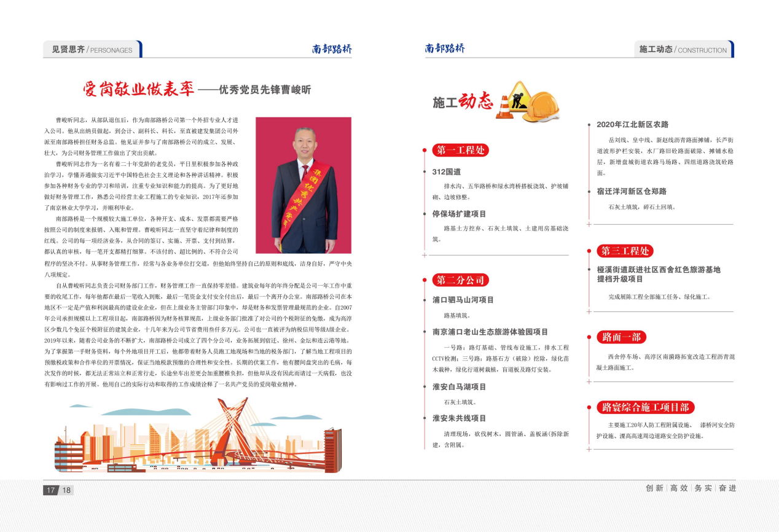Click the footer word 高效
779x532 pixels.
point(679,488)
